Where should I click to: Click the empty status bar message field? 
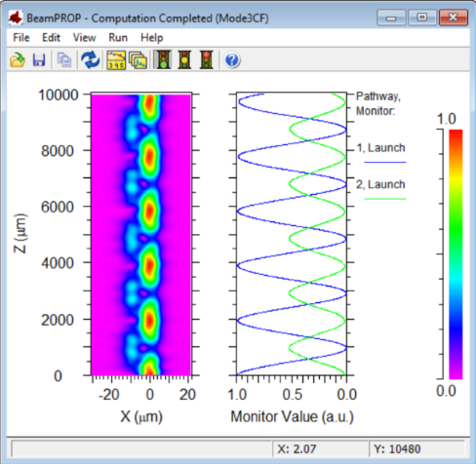[141, 449]
